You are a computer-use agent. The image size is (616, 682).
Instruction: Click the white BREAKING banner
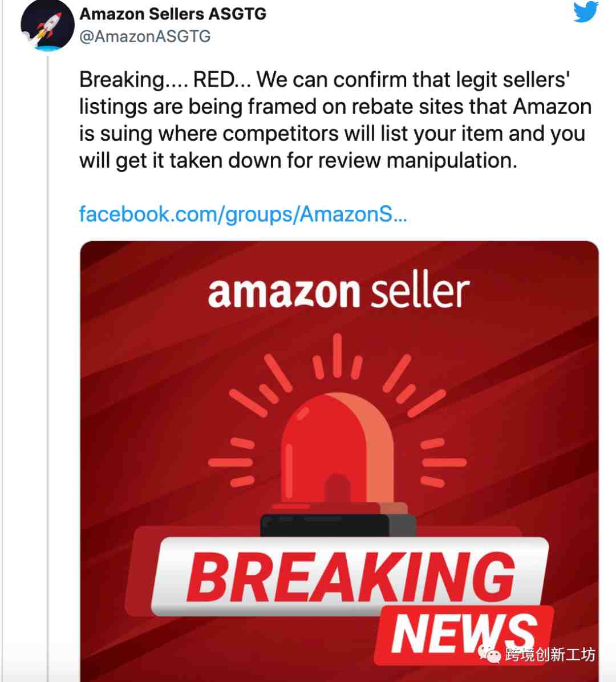(350, 576)
